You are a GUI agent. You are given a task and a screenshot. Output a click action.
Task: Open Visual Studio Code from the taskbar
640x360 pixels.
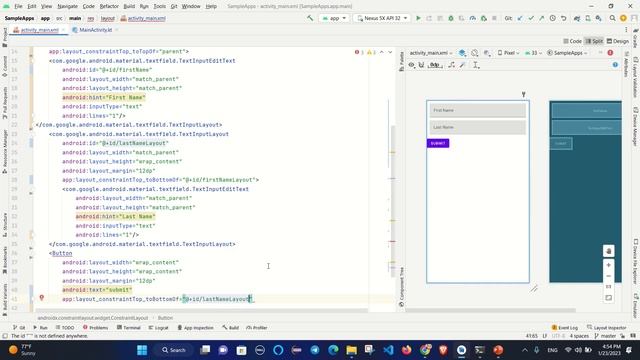click(388, 350)
